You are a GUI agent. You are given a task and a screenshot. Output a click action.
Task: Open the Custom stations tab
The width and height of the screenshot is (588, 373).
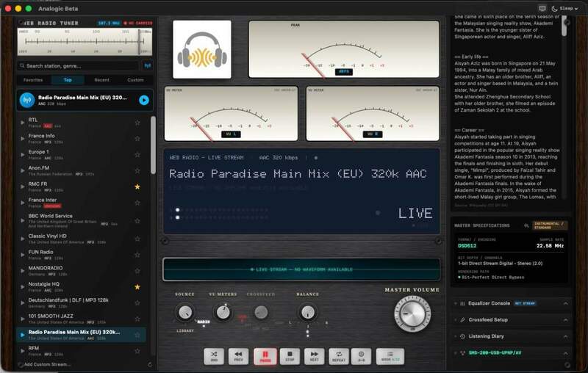tap(135, 80)
